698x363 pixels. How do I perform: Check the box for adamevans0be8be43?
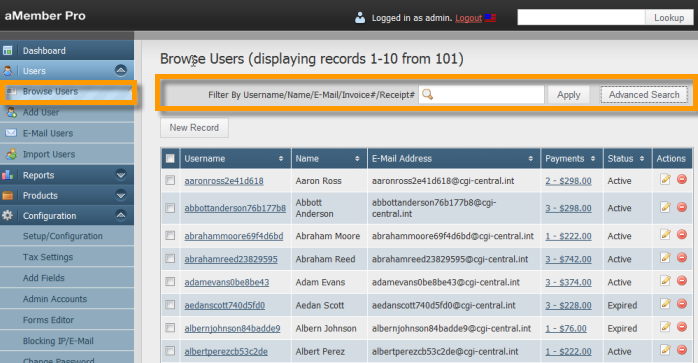click(170, 282)
